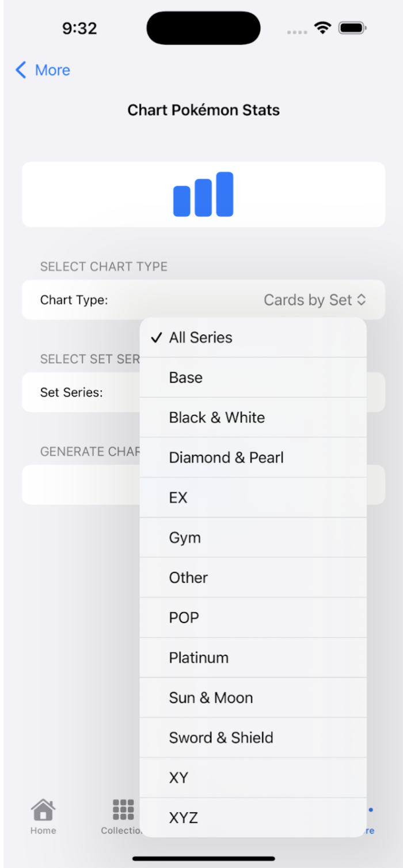
Task: Tap the blue bar chart icon
Action: click(203, 194)
